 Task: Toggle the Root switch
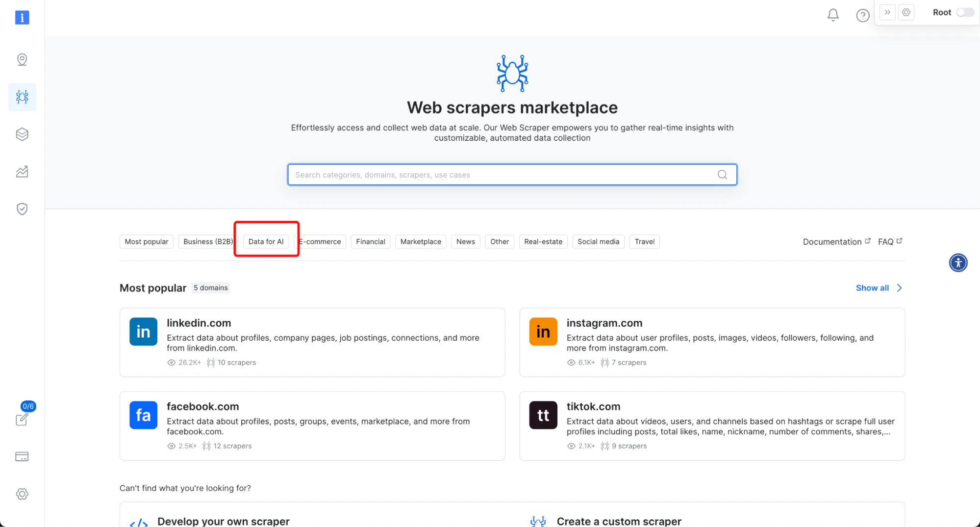coord(965,12)
